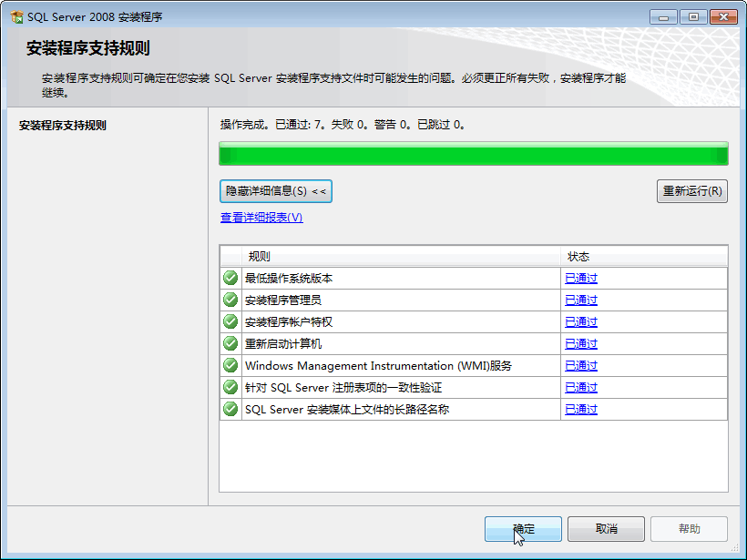Maximize the SQL Server 2008 setup window

click(x=693, y=17)
